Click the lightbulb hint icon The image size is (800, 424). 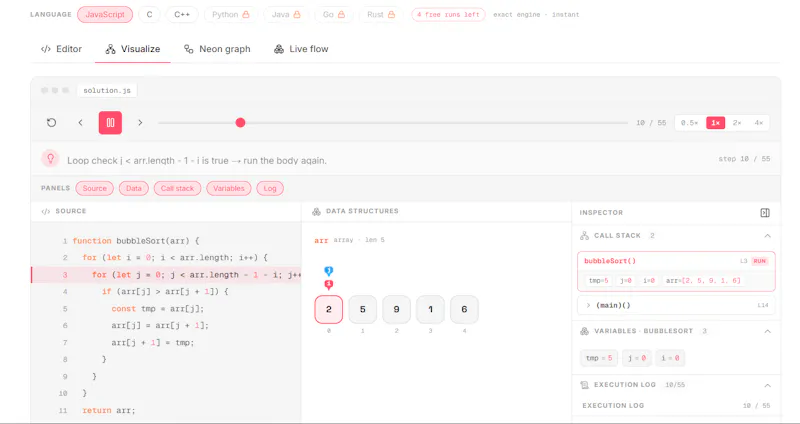[51, 159]
